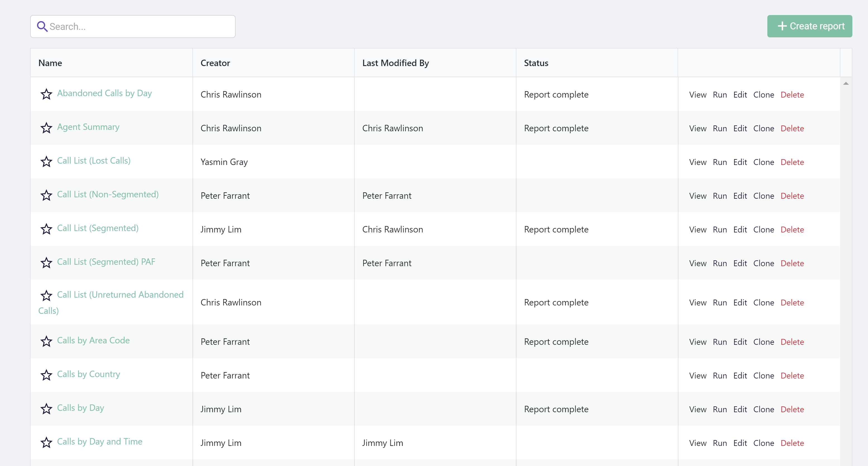Mark Call List (Non-Segmented) as favorite
Image resolution: width=868 pixels, height=466 pixels.
click(46, 195)
